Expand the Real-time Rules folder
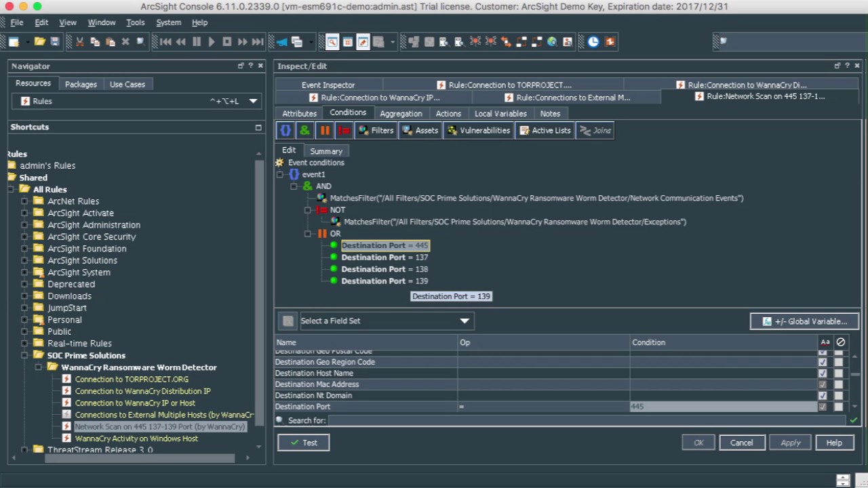Screen dimensions: 868x488 (24, 344)
